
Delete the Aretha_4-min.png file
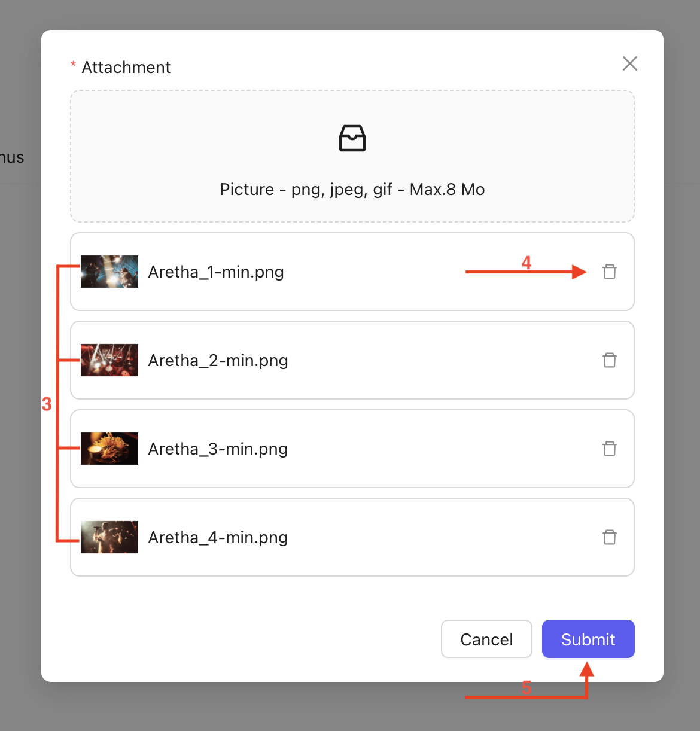pyautogui.click(x=609, y=537)
